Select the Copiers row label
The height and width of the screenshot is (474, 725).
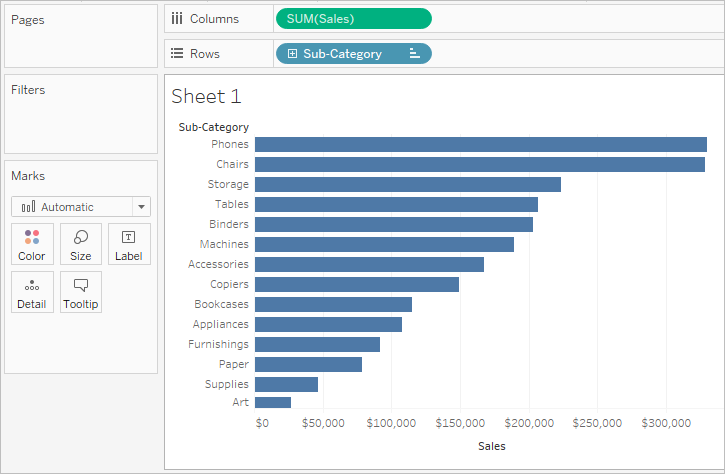(229, 284)
